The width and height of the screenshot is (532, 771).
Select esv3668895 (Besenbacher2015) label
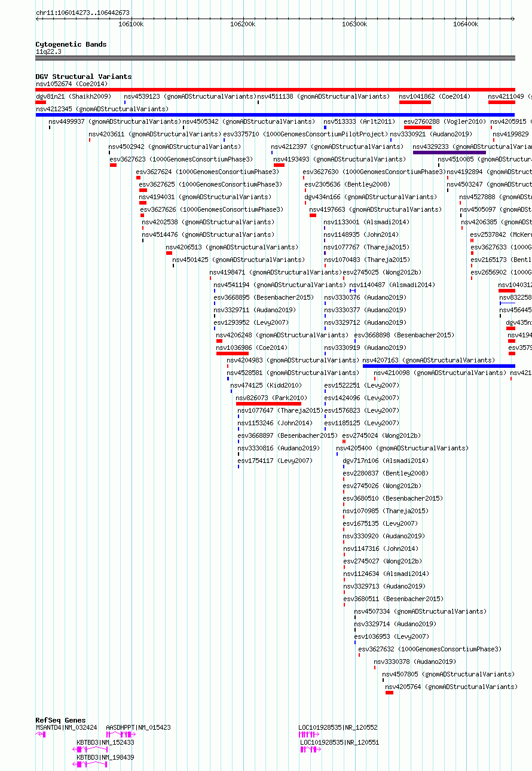pyautogui.click(x=264, y=297)
